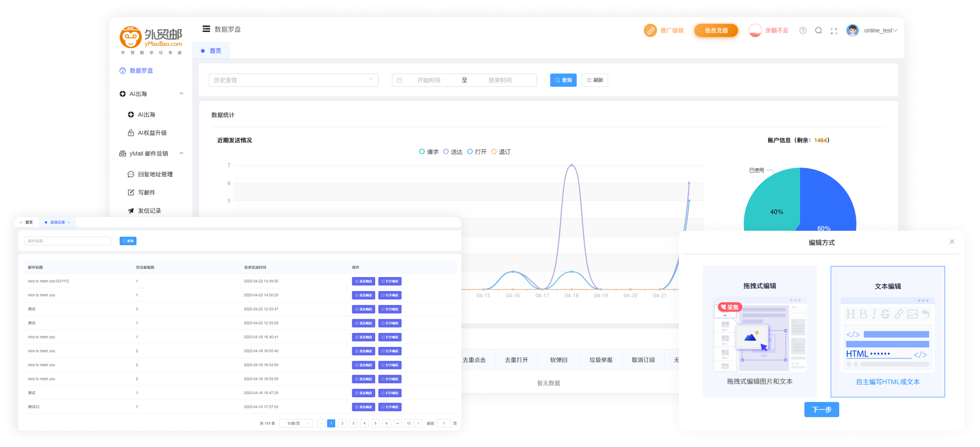Click the 开始时间 start date field
This screenshot has width=980, height=447.
pos(428,80)
